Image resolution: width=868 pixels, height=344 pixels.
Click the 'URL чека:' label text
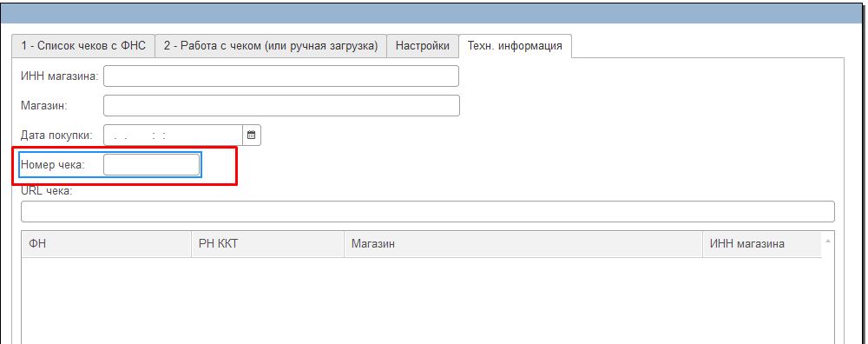[47, 191]
